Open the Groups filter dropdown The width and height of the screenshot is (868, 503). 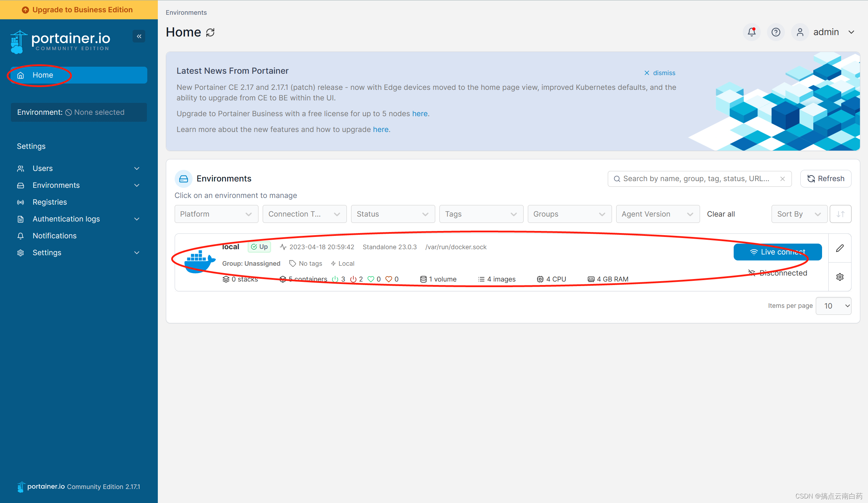pos(570,214)
